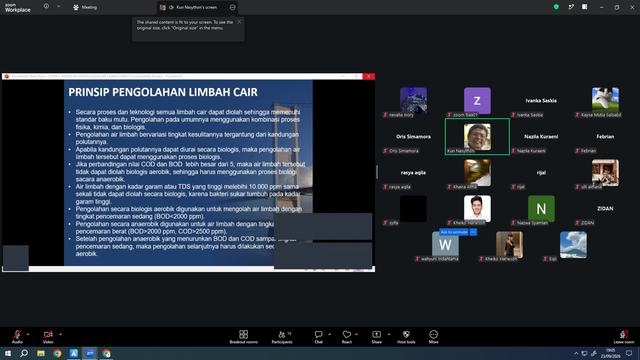
Task: Select nevalia ivory participant tile
Action: (x=413, y=101)
